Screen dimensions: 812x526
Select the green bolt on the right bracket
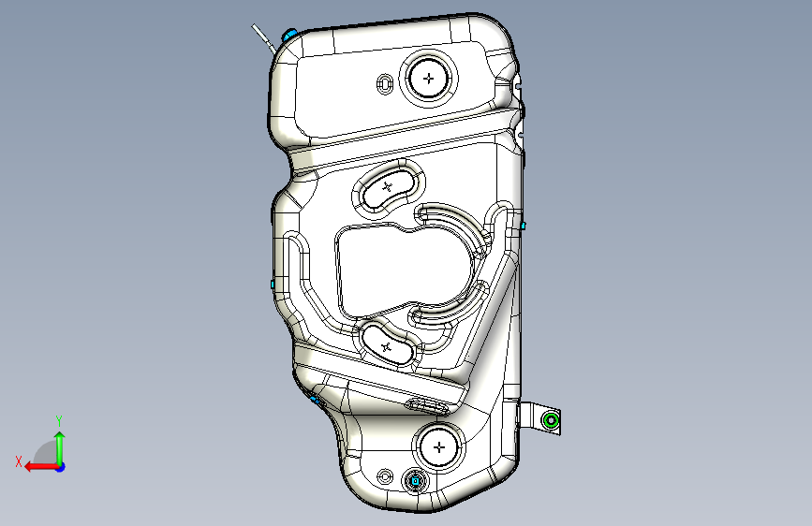coord(551,420)
